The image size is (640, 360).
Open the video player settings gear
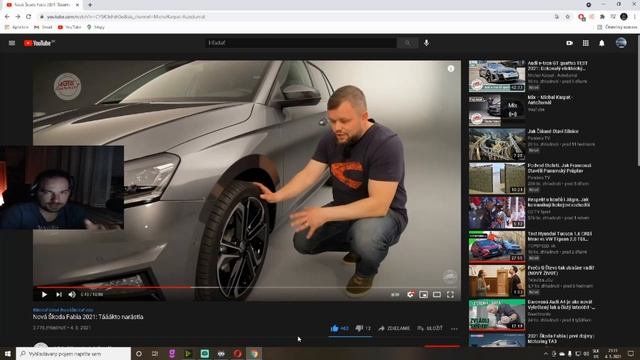411,294
